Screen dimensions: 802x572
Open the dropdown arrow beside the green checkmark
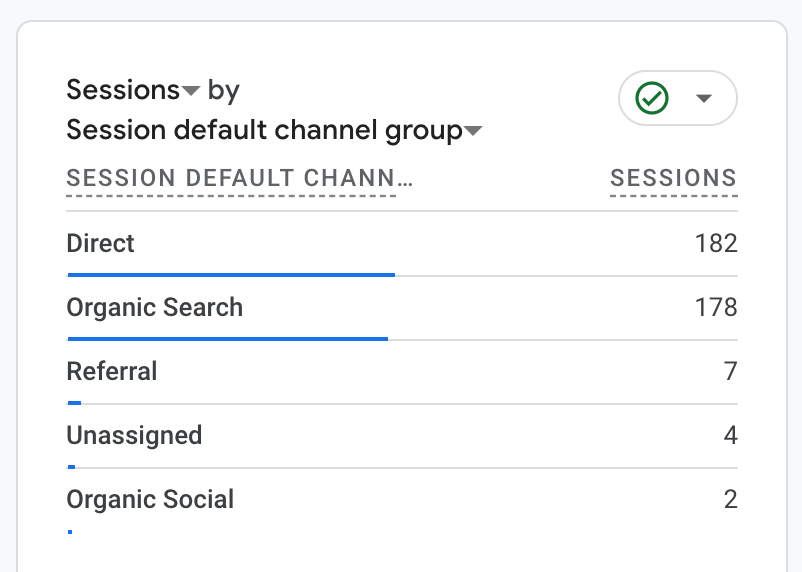click(704, 98)
